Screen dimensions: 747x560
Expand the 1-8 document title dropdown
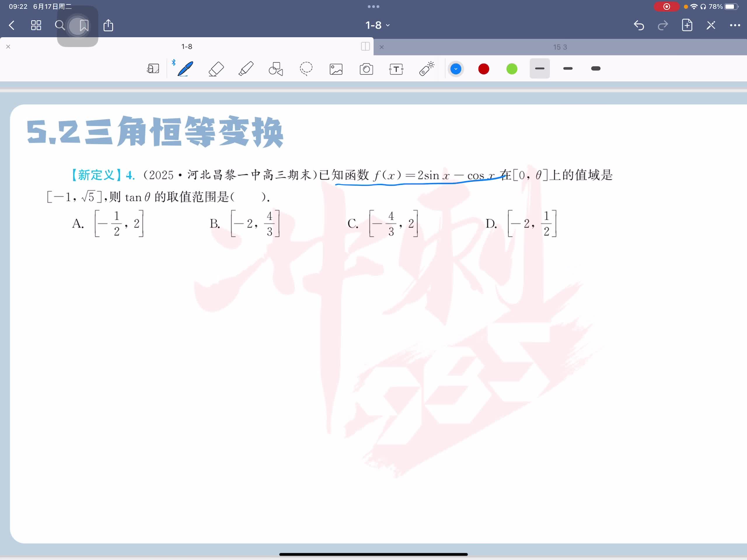pos(378,25)
